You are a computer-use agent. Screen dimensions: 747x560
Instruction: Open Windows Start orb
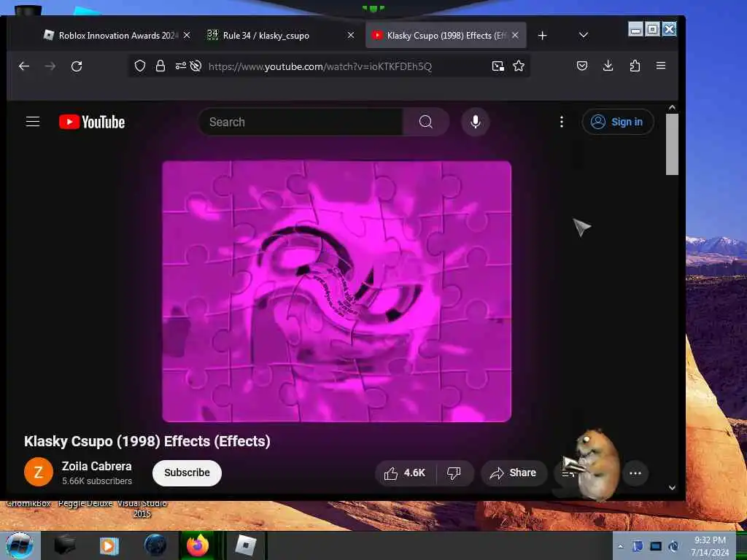click(20, 545)
